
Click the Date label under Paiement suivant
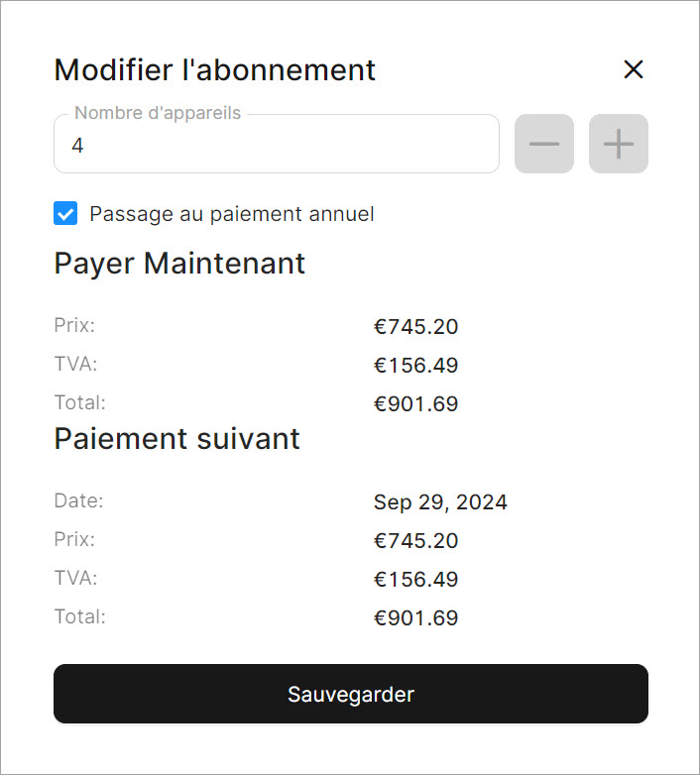78,500
